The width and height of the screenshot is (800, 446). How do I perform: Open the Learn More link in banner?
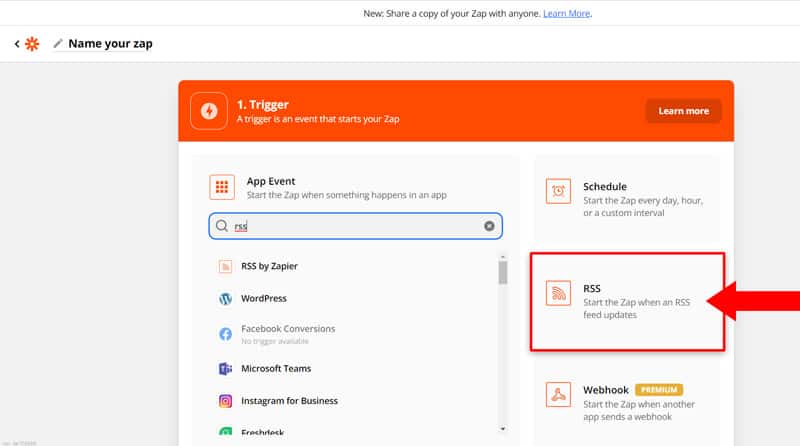[x=566, y=13]
